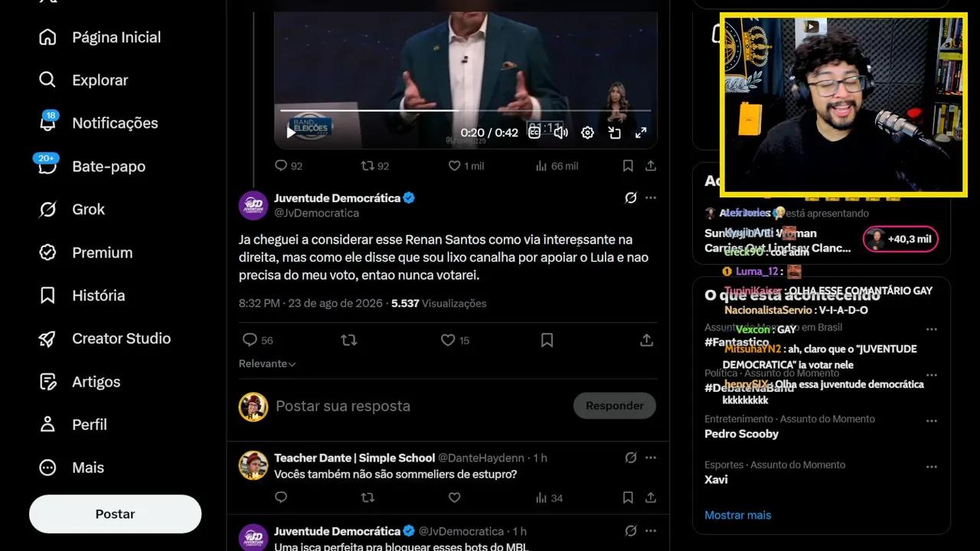This screenshot has height=551, width=980.
Task: Enter fullscreen on the video player
Action: pos(641,132)
